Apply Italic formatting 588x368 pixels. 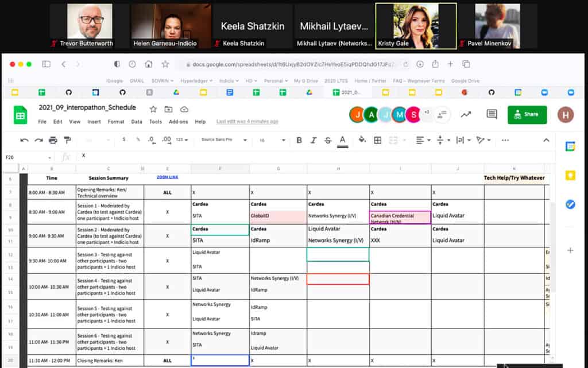click(314, 140)
